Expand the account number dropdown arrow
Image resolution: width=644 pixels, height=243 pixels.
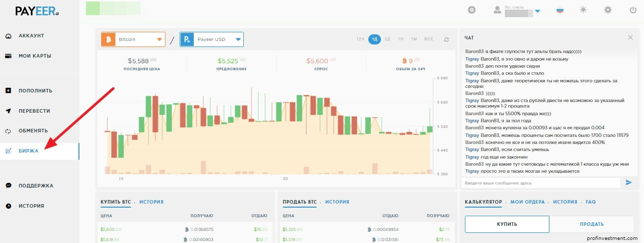(538, 11)
